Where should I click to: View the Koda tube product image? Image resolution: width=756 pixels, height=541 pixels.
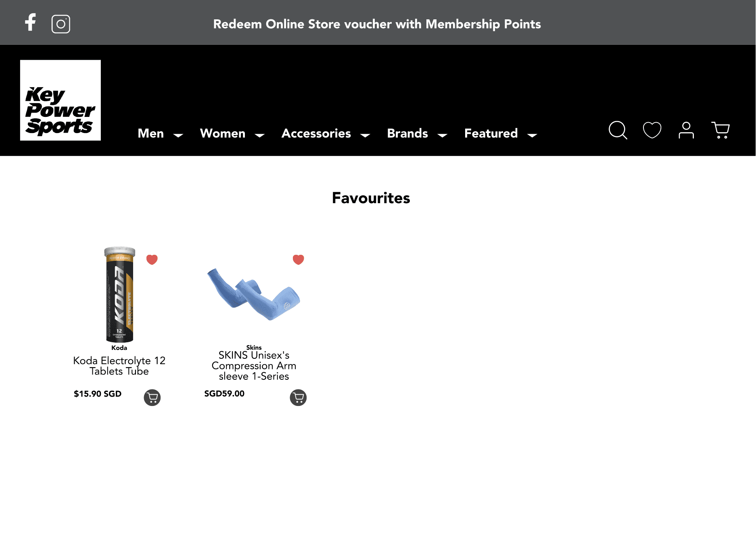119,295
